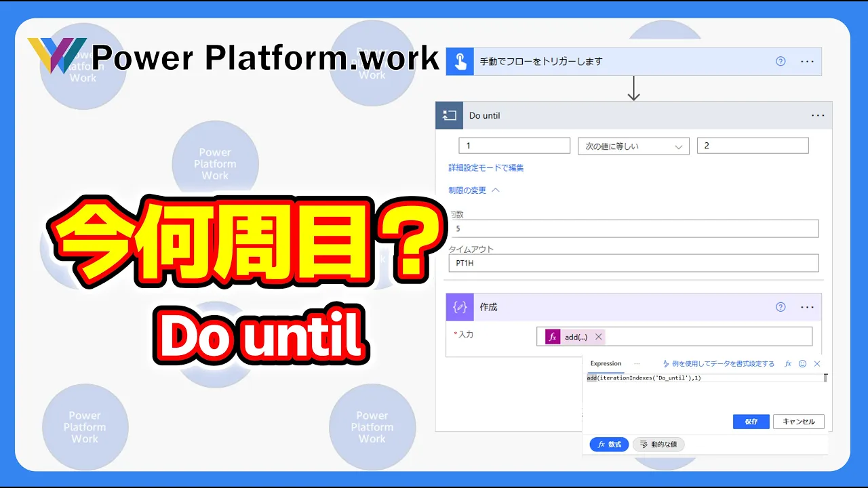The width and height of the screenshot is (868, 488).
Task: Click the Power Platform.work logo
Action: coord(234,58)
